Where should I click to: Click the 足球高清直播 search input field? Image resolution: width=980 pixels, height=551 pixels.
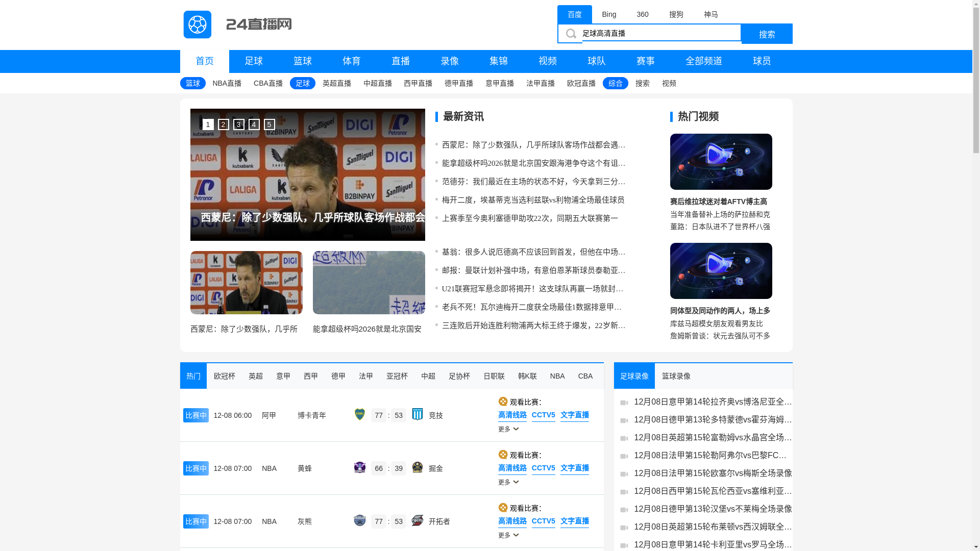click(661, 33)
